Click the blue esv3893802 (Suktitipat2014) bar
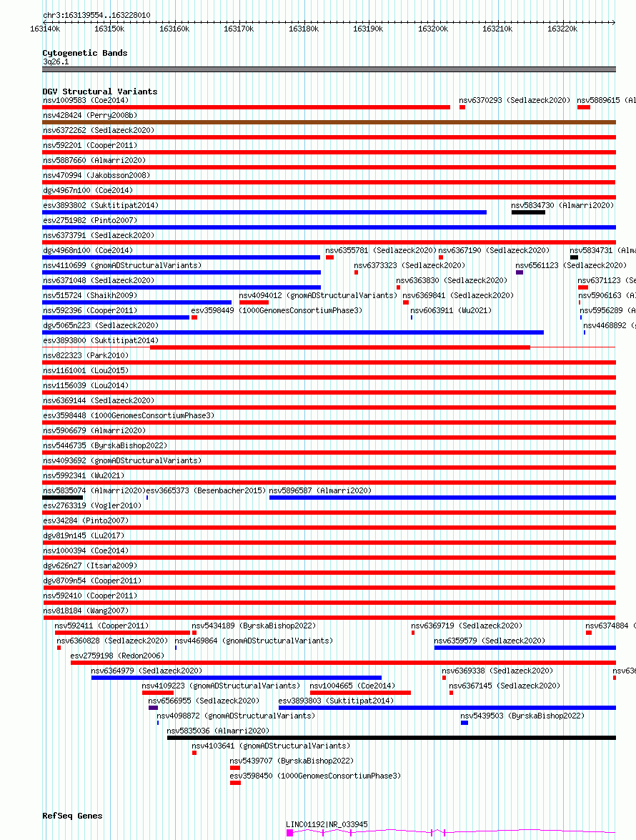 264,212
